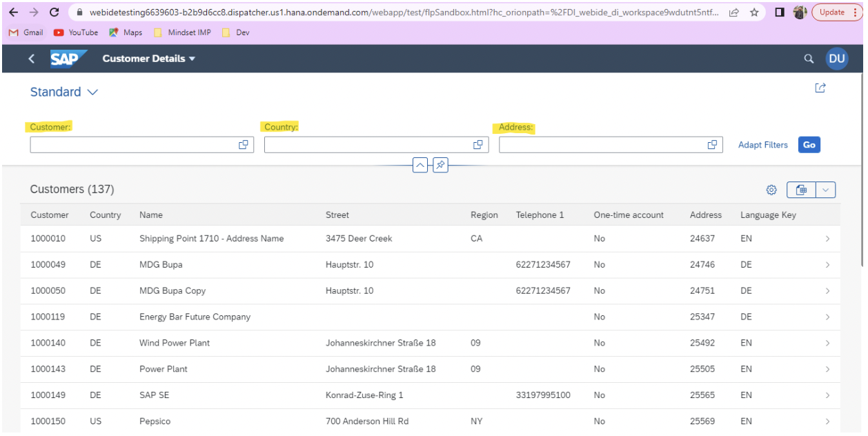
Task: Collapse the filter header bar
Action: 420,166
